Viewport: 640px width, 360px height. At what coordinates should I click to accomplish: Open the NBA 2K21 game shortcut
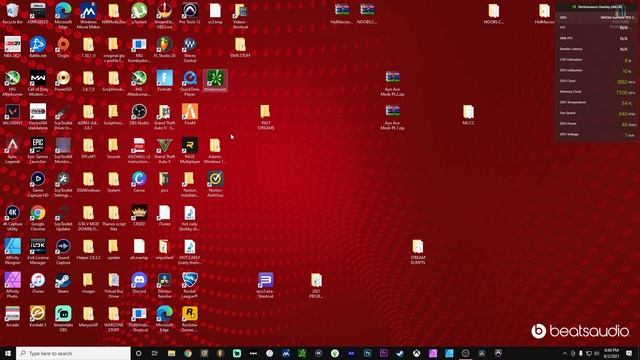pyautogui.click(x=12, y=47)
